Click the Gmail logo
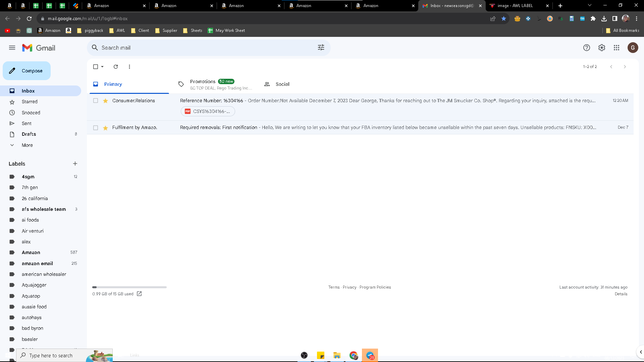The height and width of the screenshot is (362, 644). tap(39, 48)
